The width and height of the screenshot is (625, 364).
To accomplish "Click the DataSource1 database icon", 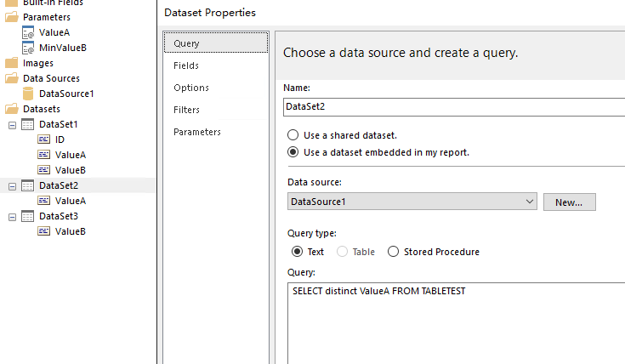I will (x=28, y=94).
